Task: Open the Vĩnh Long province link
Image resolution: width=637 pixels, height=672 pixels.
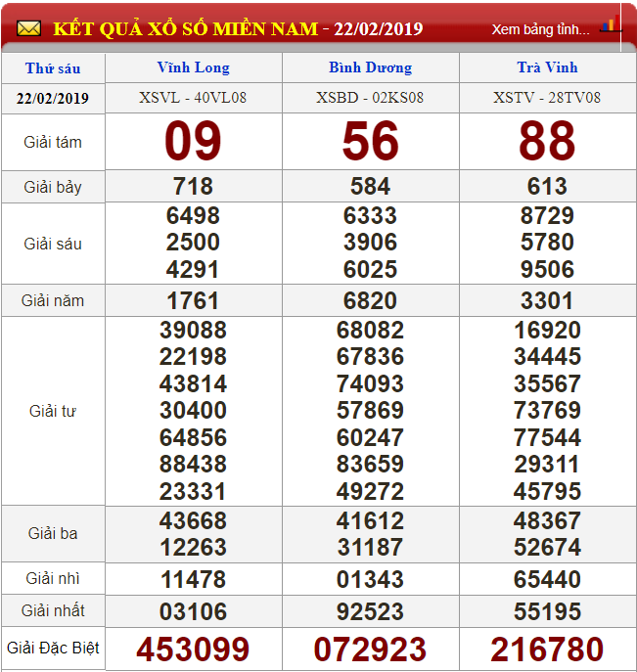Action: click(194, 67)
